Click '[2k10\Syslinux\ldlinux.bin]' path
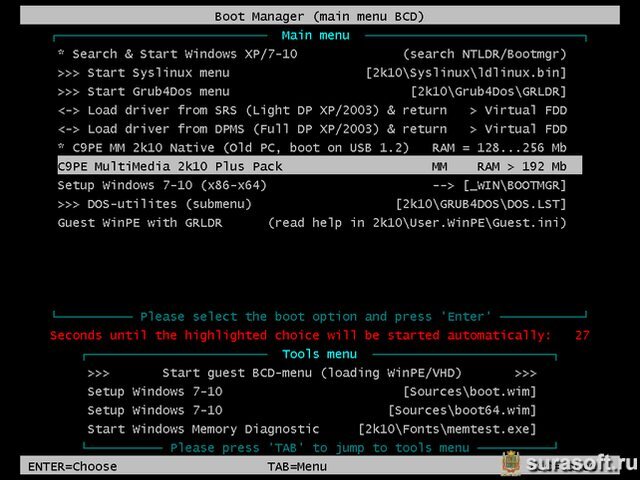Viewport: 640px width, 480px height. point(466,73)
